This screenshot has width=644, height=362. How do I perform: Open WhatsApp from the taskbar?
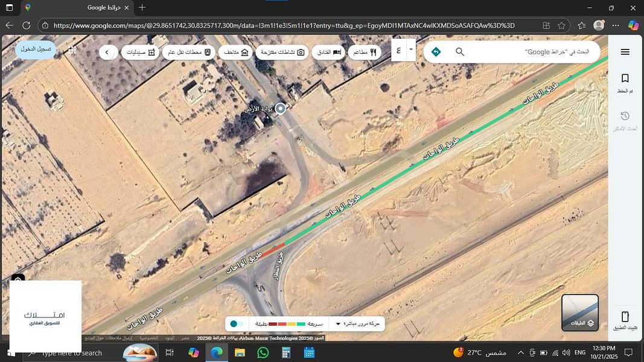point(263,352)
